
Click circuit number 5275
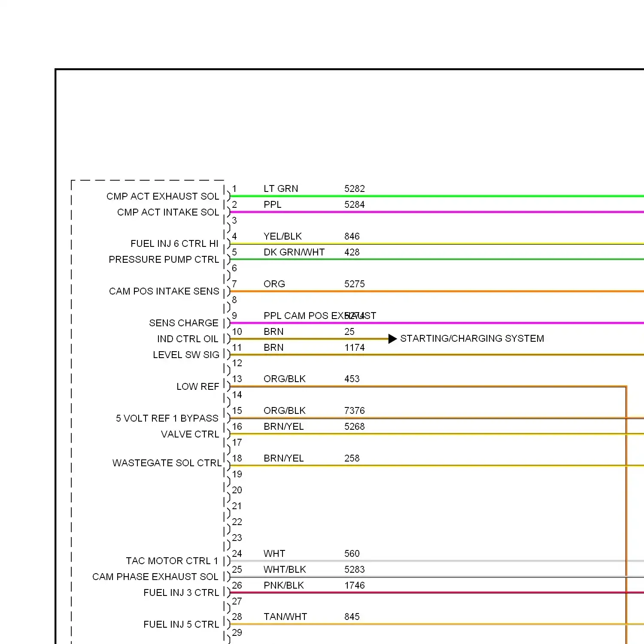[x=355, y=284]
